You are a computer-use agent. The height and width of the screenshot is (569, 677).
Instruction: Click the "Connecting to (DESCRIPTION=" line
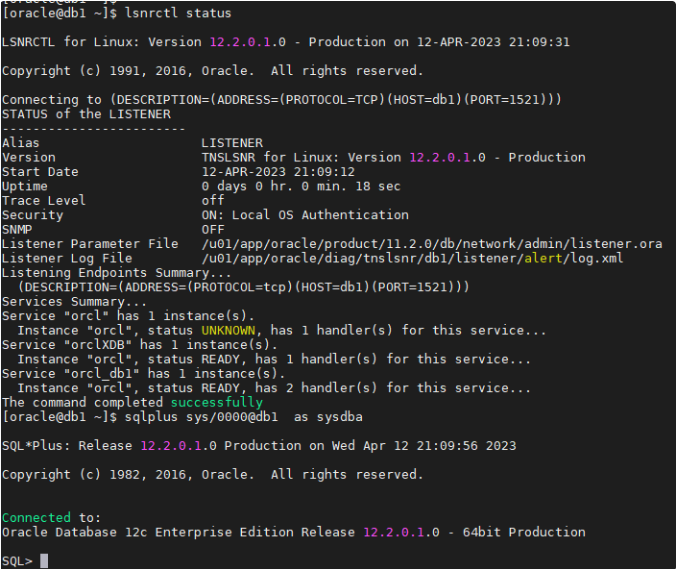(282, 100)
